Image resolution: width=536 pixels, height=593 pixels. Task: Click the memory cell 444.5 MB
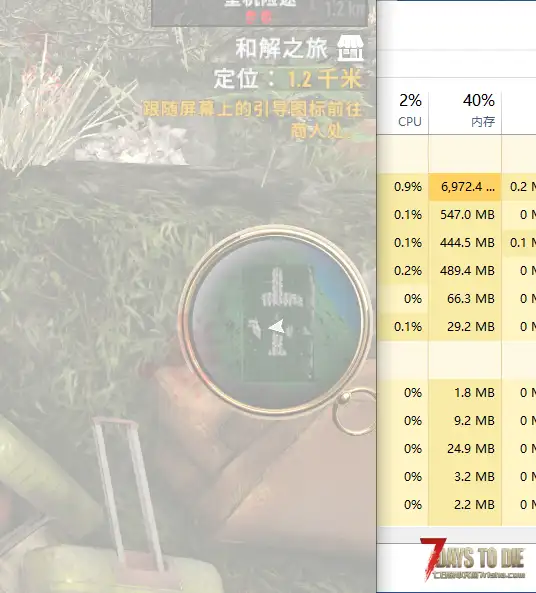click(465, 243)
